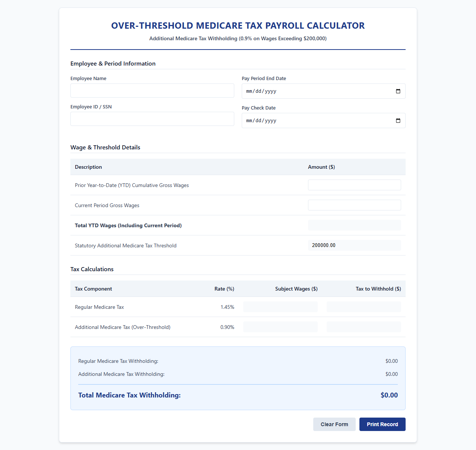Click the Statutory Additional Medicare Tax Threshold label
Image resolution: width=476 pixels, height=450 pixels.
[x=126, y=245]
